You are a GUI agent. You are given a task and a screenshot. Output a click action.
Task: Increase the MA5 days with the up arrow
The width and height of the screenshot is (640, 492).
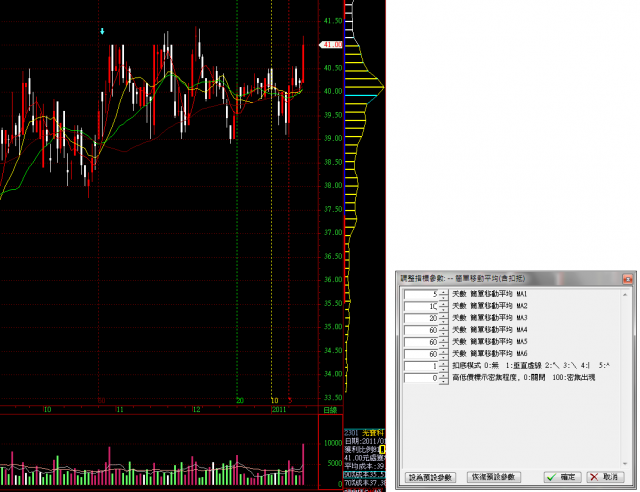(444, 340)
